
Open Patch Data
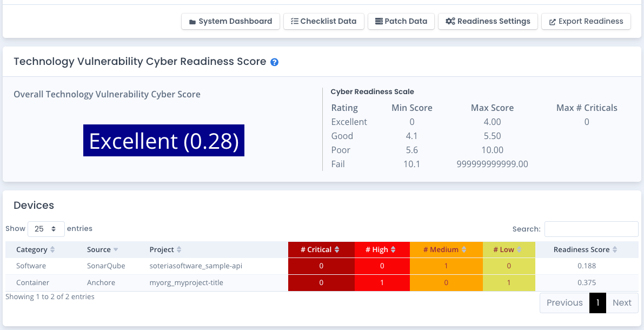[x=401, y=22]
